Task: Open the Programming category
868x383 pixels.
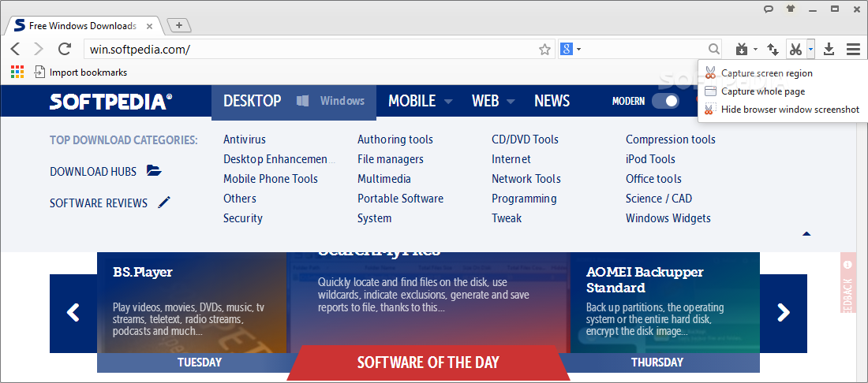Action: click(x=524, y=199)
